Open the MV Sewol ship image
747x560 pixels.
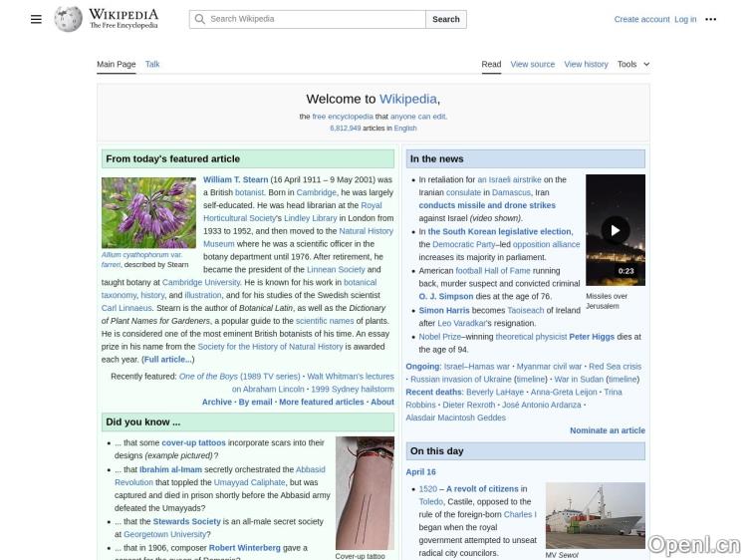tap(595, 515)
